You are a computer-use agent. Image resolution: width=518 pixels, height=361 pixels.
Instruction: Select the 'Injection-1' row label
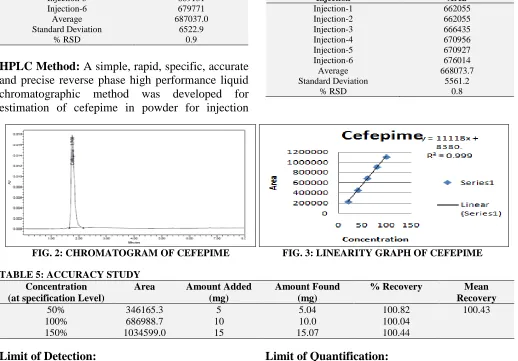[x=333, y=9]
